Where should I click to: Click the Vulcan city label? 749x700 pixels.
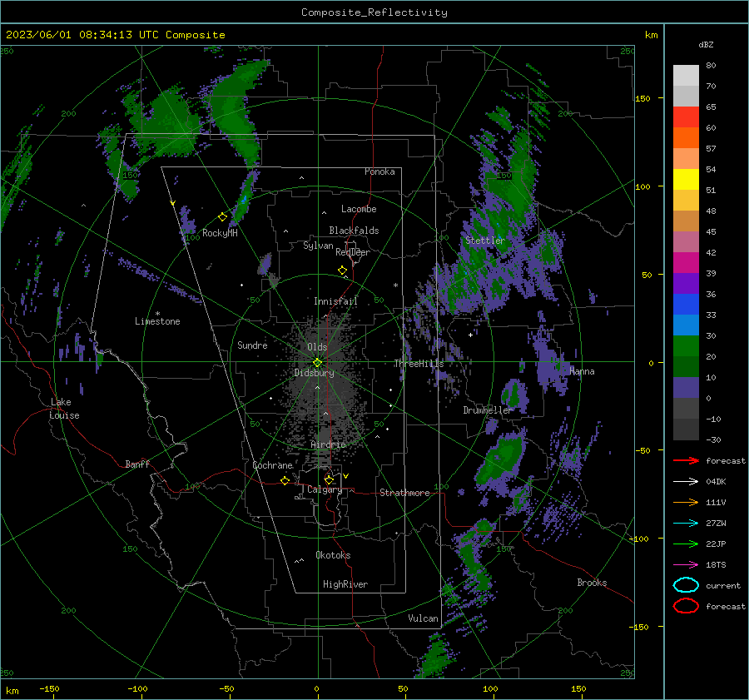(423, 618)
